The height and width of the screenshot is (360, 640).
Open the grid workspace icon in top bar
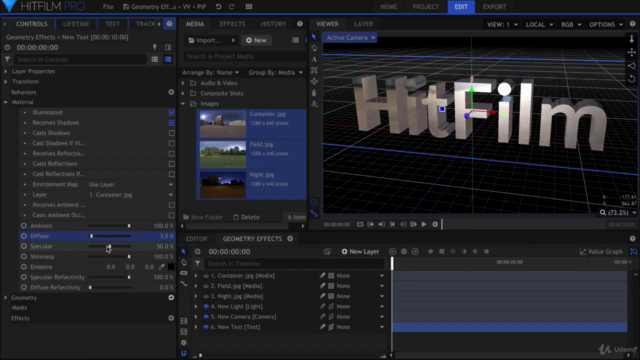[x=249, y=7]
